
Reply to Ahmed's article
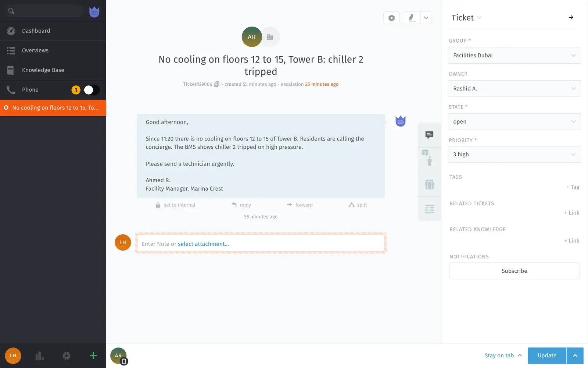coord(241,205)
